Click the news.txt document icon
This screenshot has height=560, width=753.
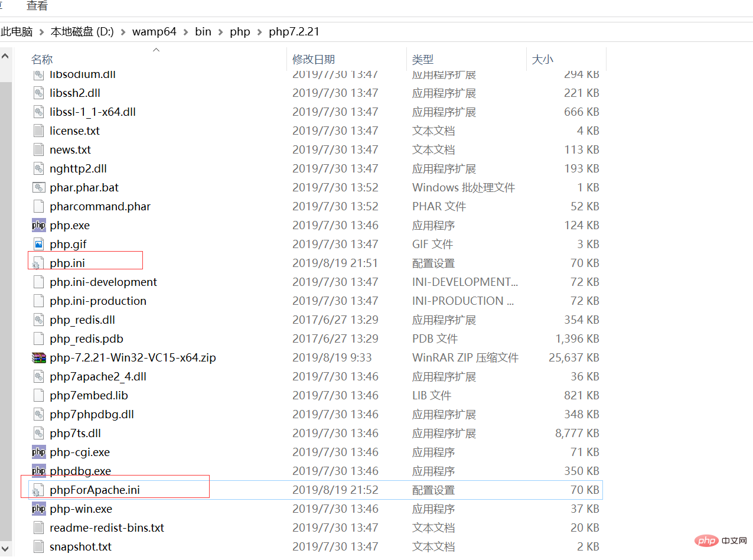39,149
